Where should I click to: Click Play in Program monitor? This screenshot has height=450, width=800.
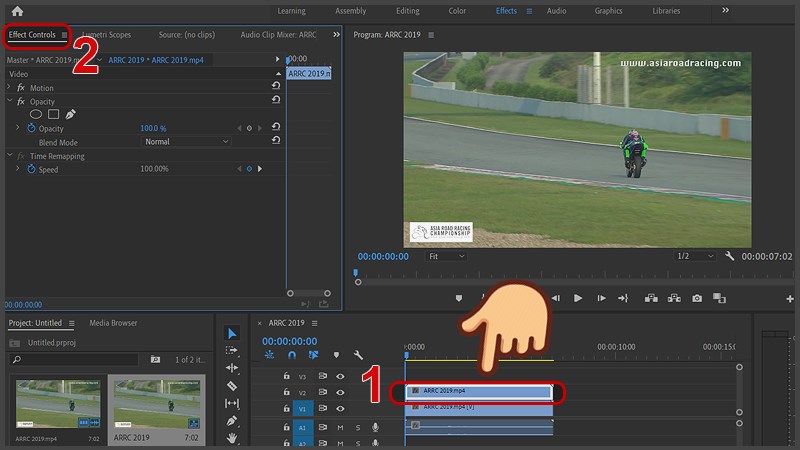[x=578, y=298]
